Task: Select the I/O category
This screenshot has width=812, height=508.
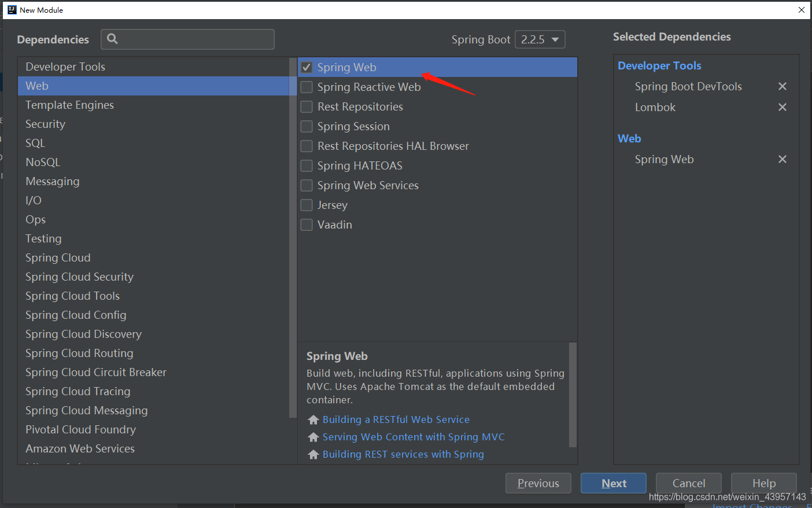Action: coord(153,200)
